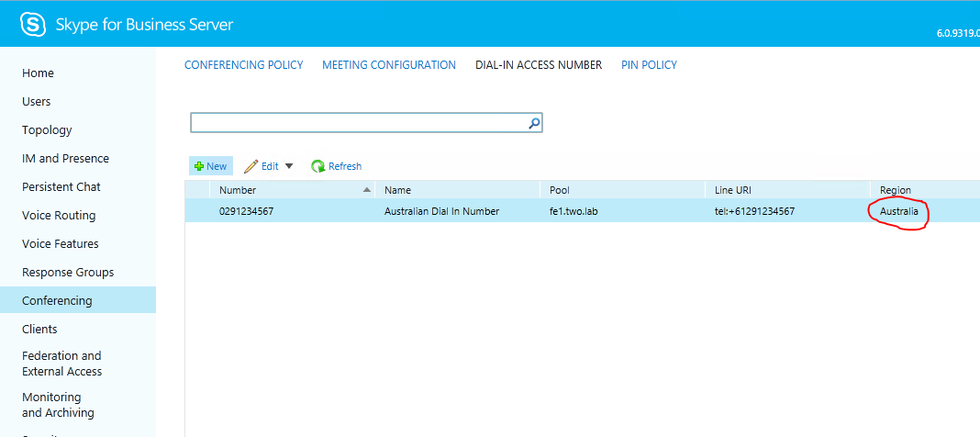Open the Conferencing Policy tab
The width and height of the screenshot is (980, 437).
[x=243, y=65]
